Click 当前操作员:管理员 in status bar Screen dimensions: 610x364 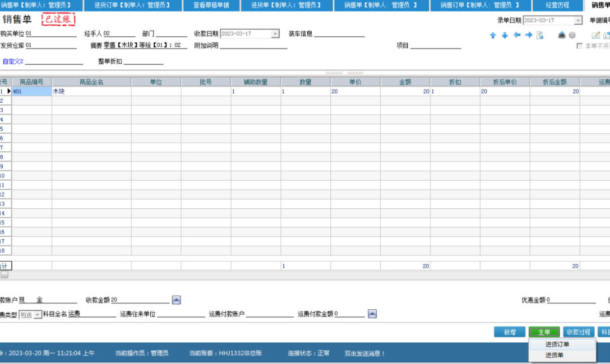142,353
